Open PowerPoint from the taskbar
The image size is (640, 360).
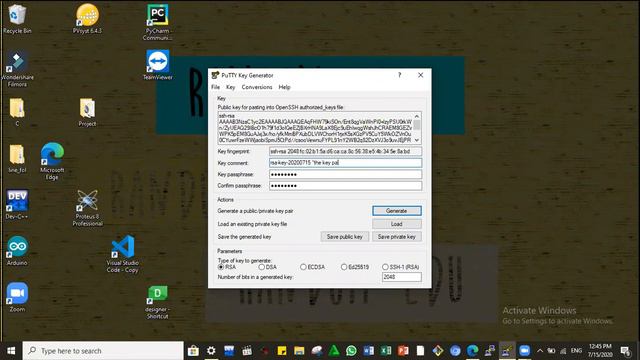tap(403, 351)
